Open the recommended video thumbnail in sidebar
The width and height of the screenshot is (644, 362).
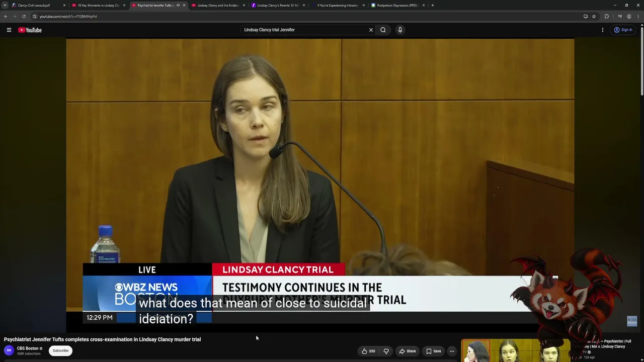pyautogui.click(x=516, y=351)
